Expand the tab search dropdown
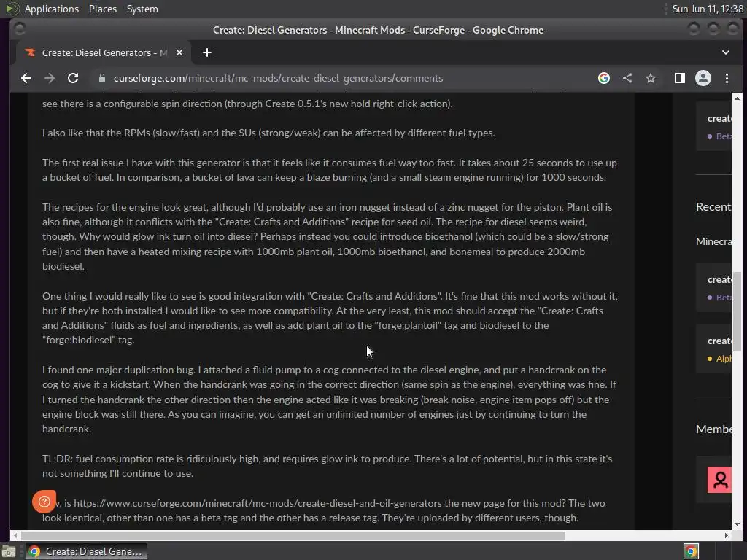Image resolution: width=747 pixels, height=560 pixels. coord(726,52)
